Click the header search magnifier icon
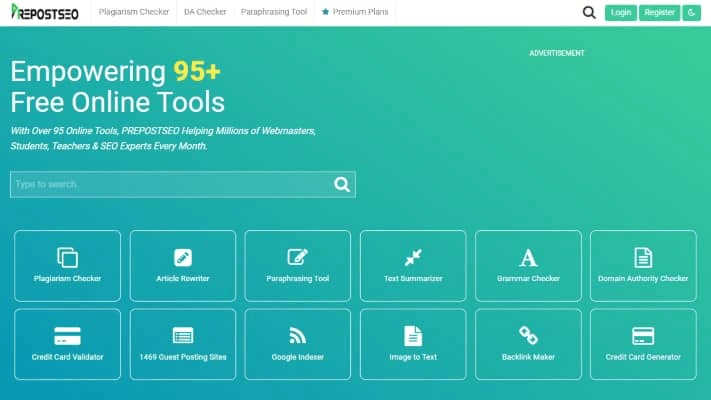The width and height of the screenshot is (711, 400). pyautogui.click(x=589, y=12)
